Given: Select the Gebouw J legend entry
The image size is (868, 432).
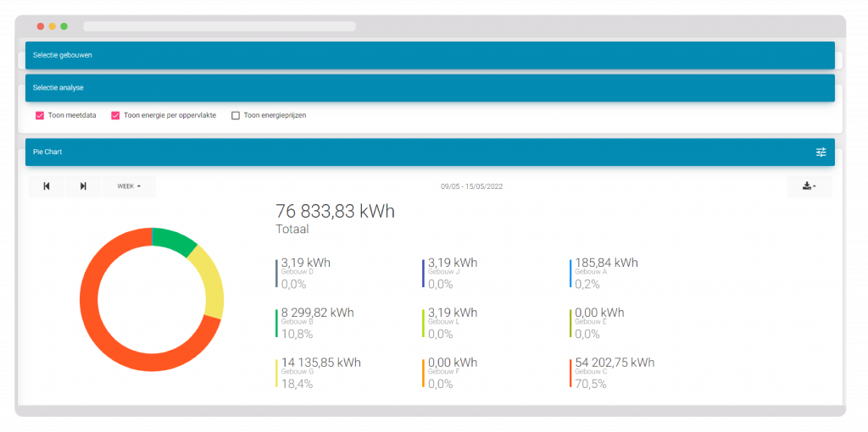Looking at the screenshot, I should [450, 274].
